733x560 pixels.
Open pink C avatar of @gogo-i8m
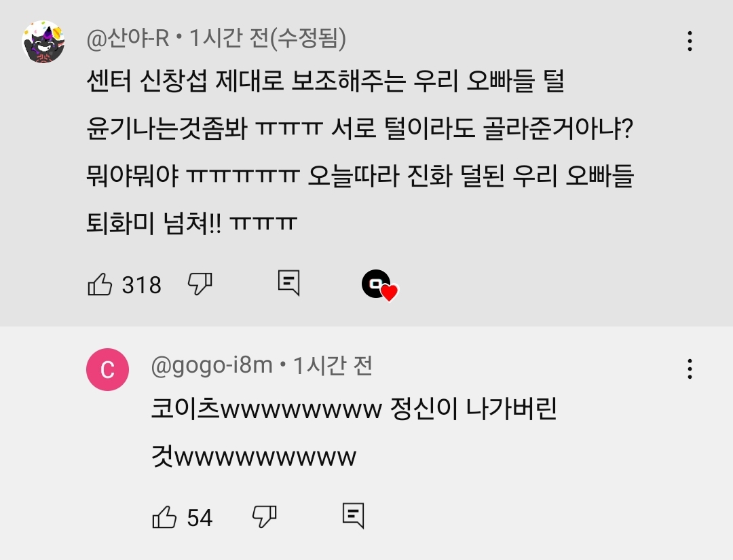tap(107, 369)
